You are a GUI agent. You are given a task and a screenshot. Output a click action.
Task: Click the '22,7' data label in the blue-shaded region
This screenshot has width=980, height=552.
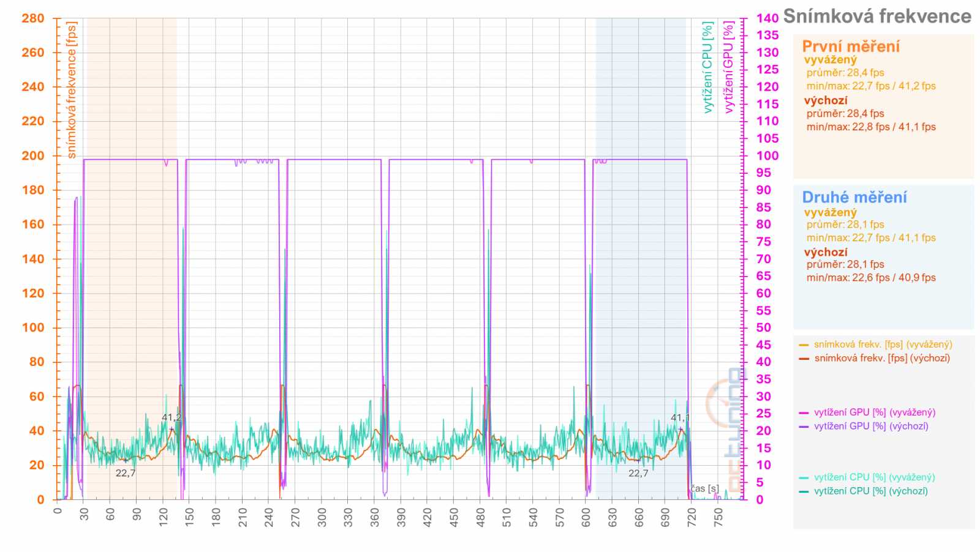click(638, 473)
